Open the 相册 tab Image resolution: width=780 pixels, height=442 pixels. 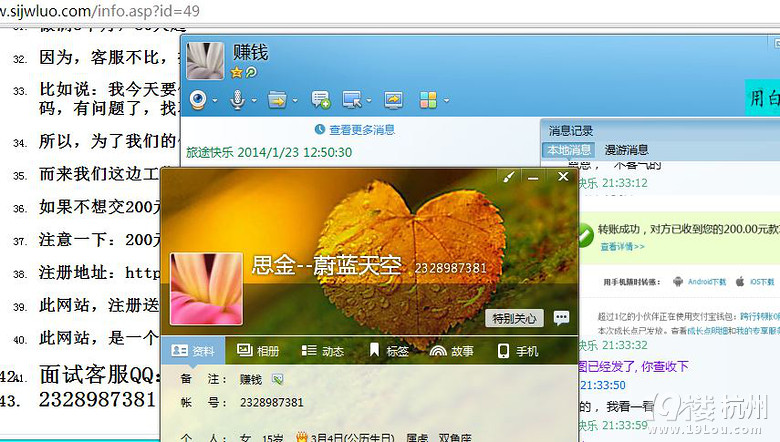tap(258, 351)
